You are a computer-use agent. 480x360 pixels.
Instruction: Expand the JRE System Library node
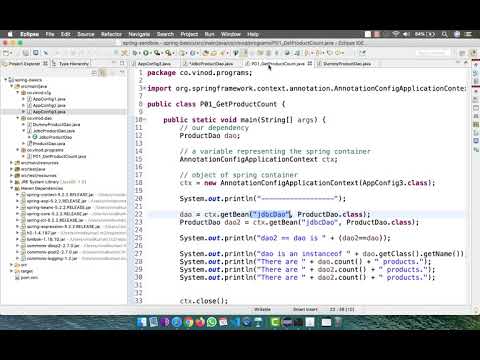12,182
